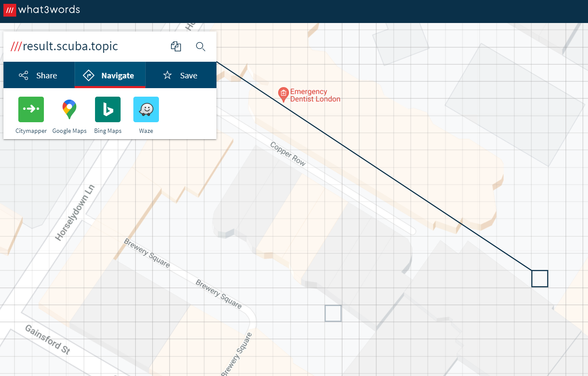Click the Waze text label
588x376 pixels.
[146, 131]
